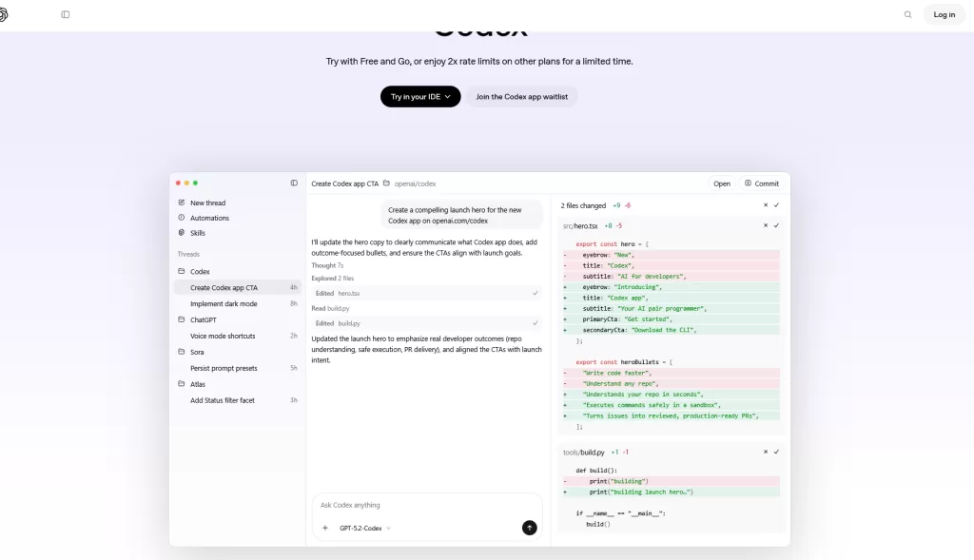Click the green window dot in mockup
The height and width of the screenshot is (560, 974).
195,183
